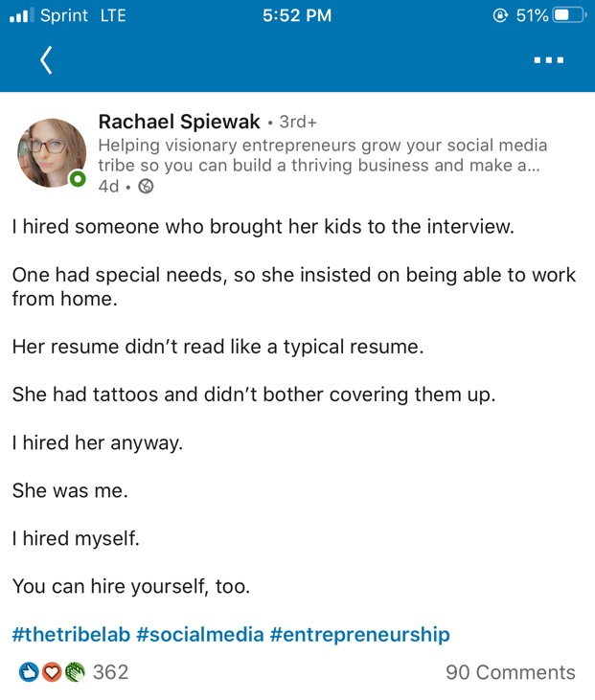Open Rachael Spiewak's profile photo
595x700 pixels.
(52, 152)
